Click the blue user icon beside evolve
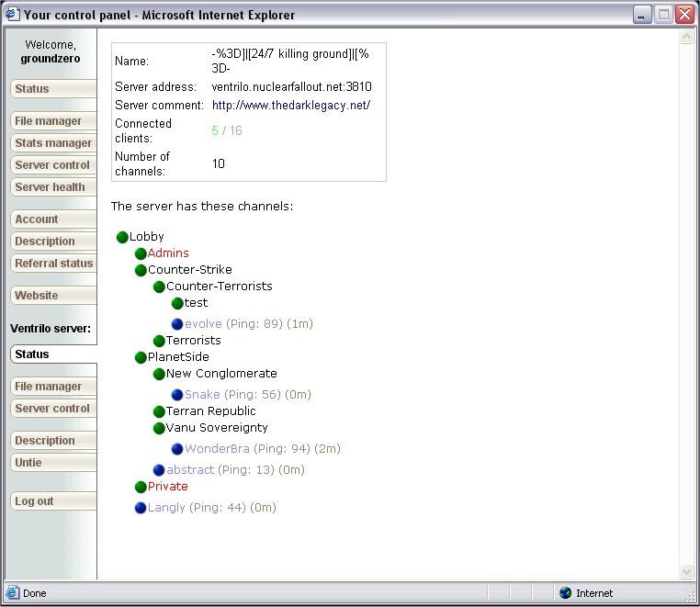The width and height of the screenshot is (700, 607). 177,323
